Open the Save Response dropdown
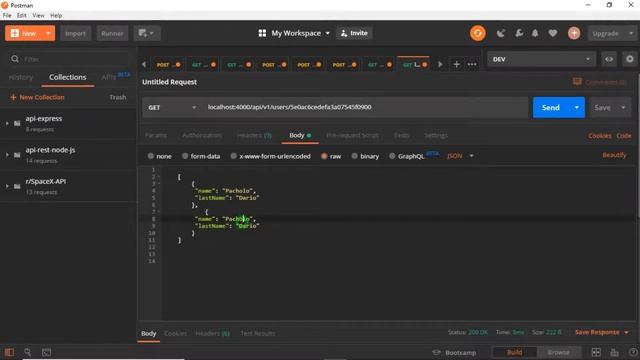The width and height of the screenshot is (640, 360). (x=602, y=332)
